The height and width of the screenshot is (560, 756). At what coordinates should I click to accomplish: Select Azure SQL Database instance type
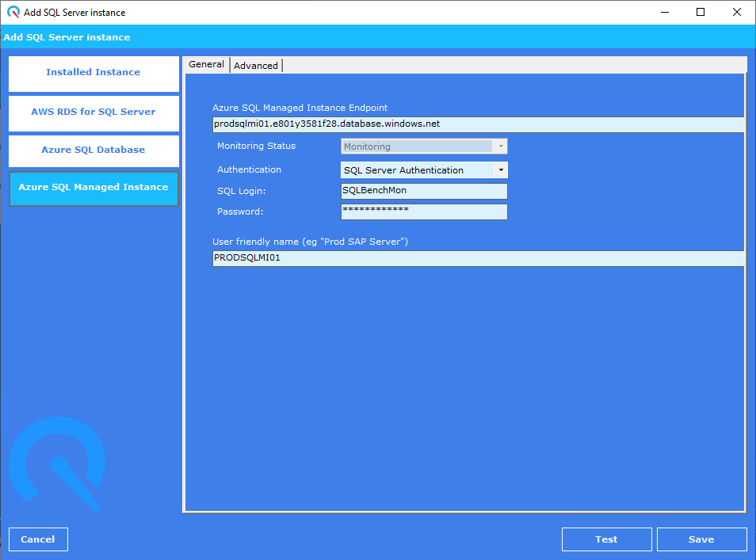[x=94, y=150]
